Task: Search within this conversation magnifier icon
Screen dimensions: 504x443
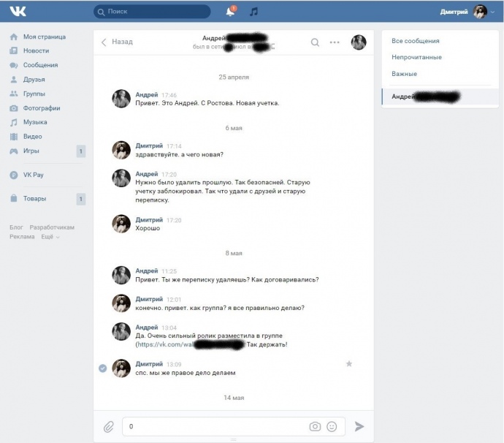Action: (315, 42)
